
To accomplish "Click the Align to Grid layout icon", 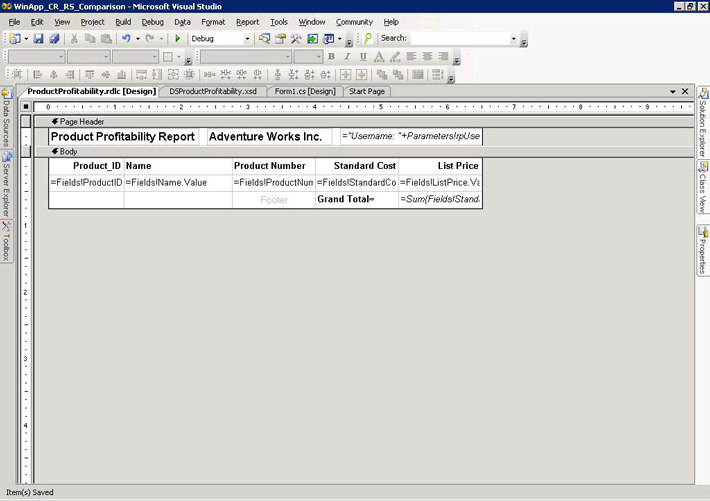I will [17, 74].
